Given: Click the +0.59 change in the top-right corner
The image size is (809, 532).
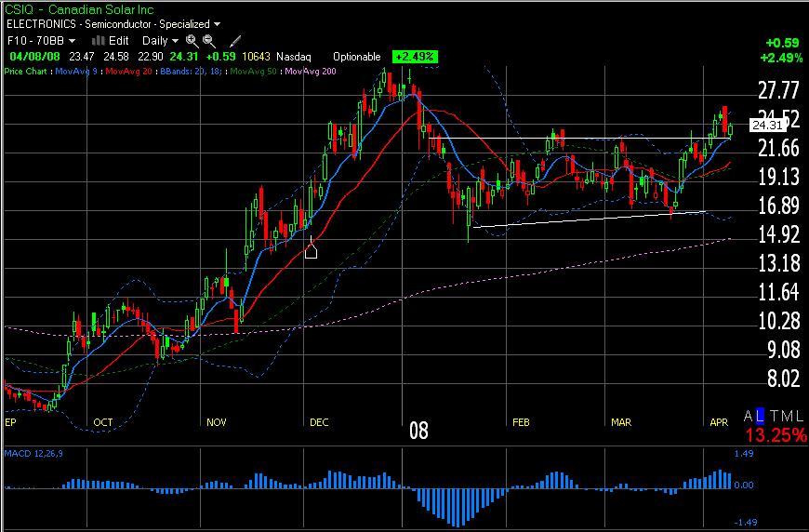Looking at the screenshot, I should pyautogui.click(x=783, y=43).
